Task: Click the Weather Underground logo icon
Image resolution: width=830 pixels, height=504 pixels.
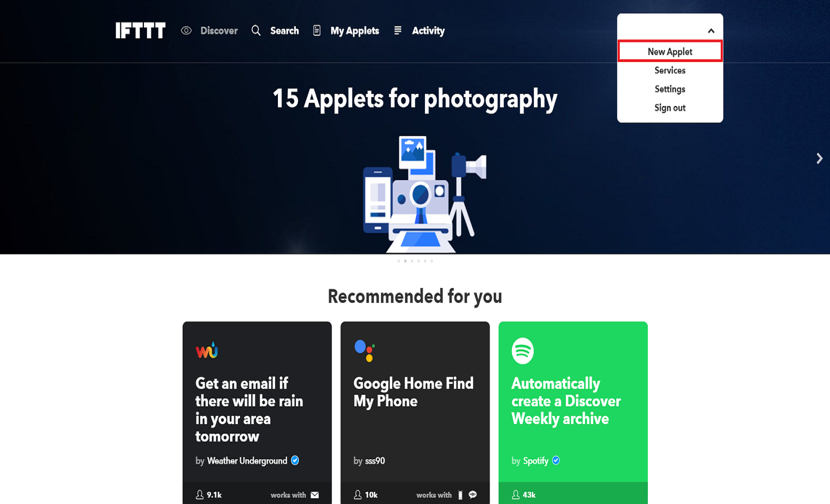Action: pyautogui.click(x=207, y=350)
